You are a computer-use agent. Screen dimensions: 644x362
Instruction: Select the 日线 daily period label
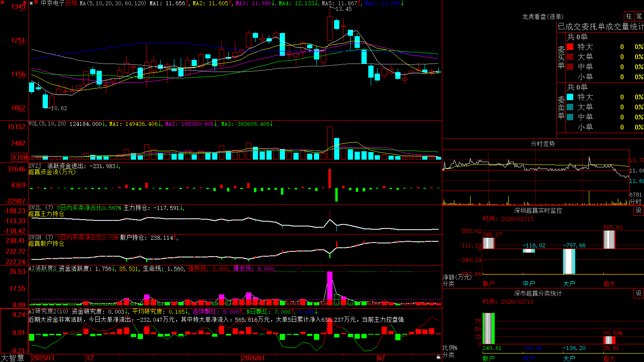tap(71, 3)
